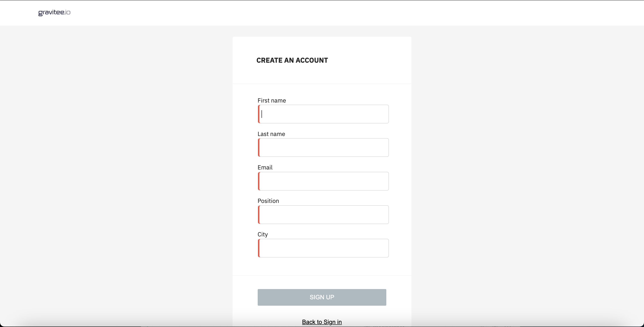Click the red required marker on City
Screen dimensions: 644x327
click(259, 248)
